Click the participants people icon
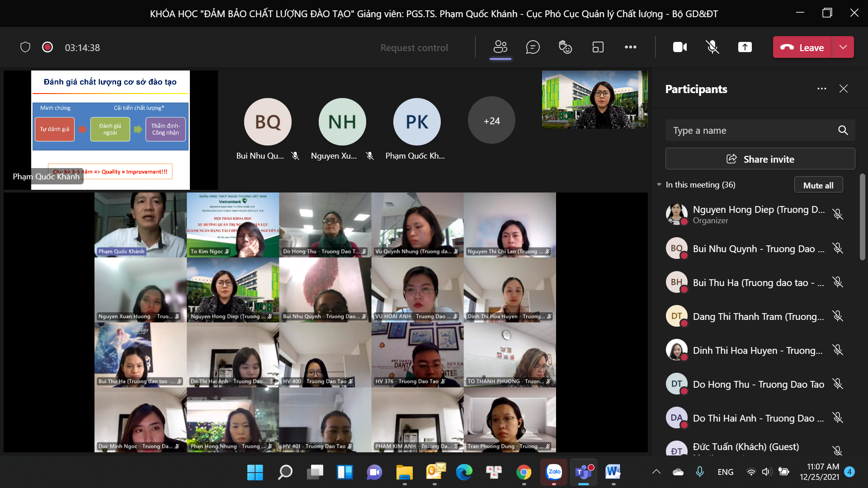Image resolution: width=868 pixels, height=488 pixels. [x=500, y=47]
